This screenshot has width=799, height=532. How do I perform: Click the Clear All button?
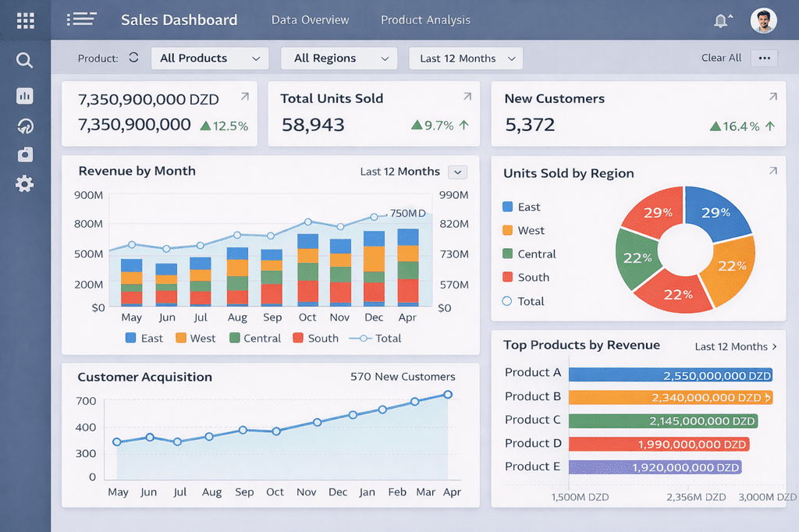click(x=721, y=58)
